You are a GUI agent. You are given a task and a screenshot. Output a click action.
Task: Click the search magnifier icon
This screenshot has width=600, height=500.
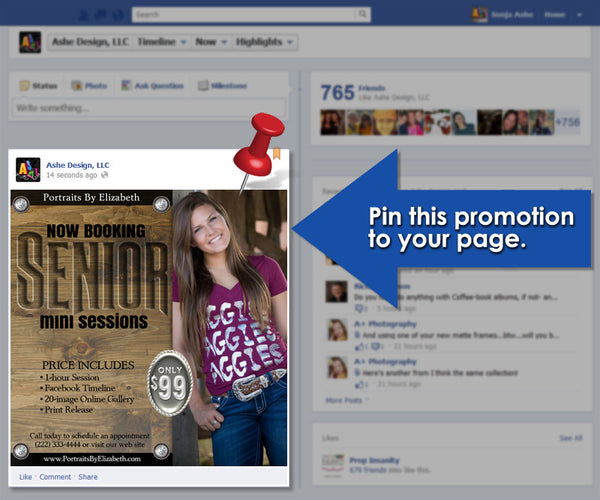[362, 15]
